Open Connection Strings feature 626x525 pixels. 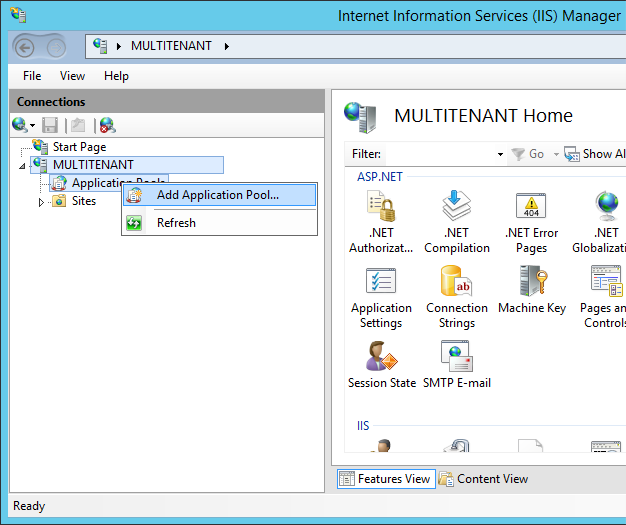457,297
